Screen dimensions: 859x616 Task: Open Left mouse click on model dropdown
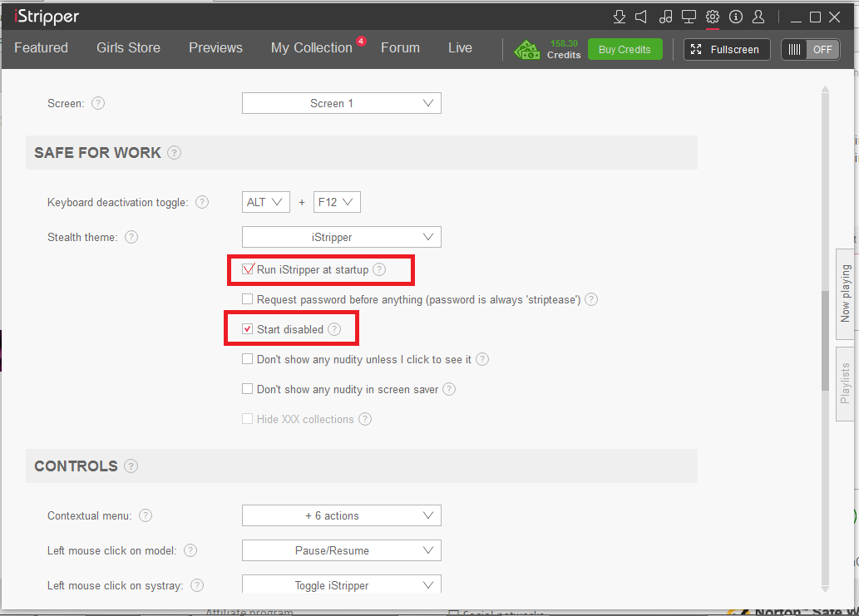coord(341,550)
